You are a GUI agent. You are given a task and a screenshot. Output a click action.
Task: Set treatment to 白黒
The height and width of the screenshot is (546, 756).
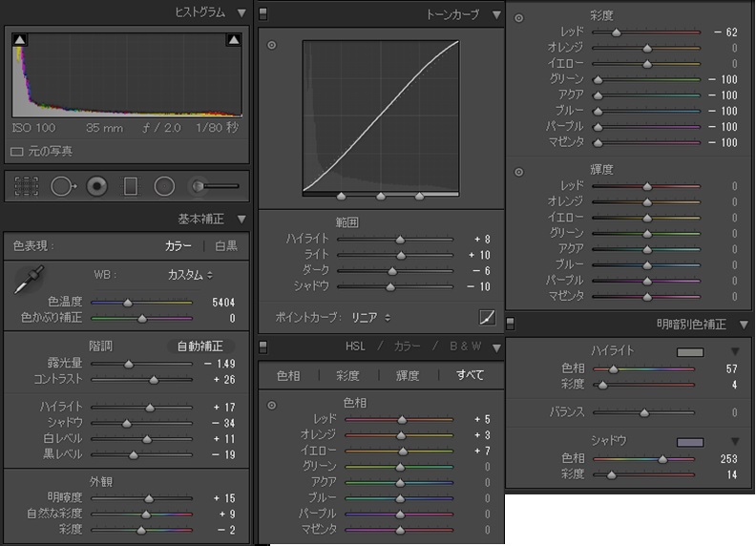(x=226, y=246)
